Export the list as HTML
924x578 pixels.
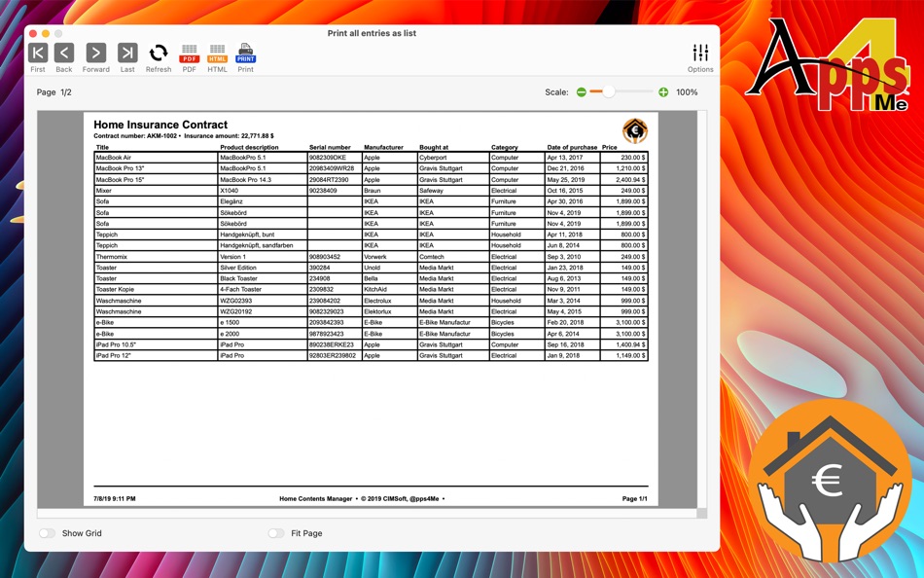(x=217, y=54)
